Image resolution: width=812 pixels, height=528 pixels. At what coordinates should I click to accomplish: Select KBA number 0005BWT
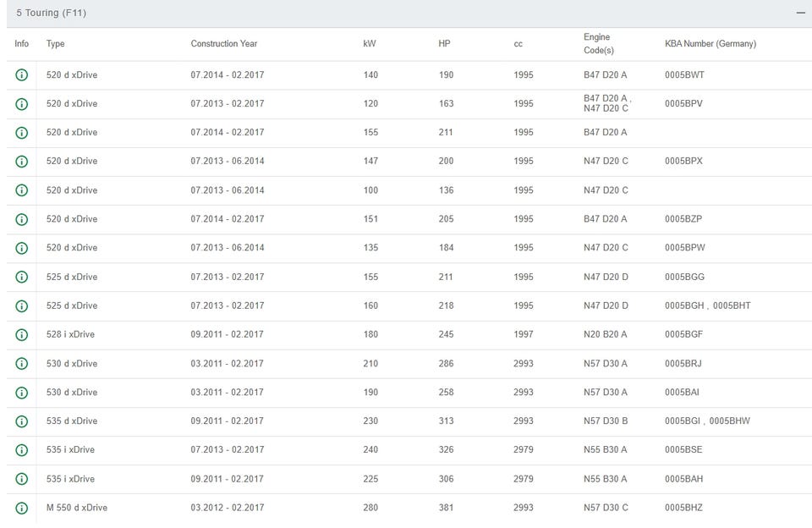click(x=684, y=74)
